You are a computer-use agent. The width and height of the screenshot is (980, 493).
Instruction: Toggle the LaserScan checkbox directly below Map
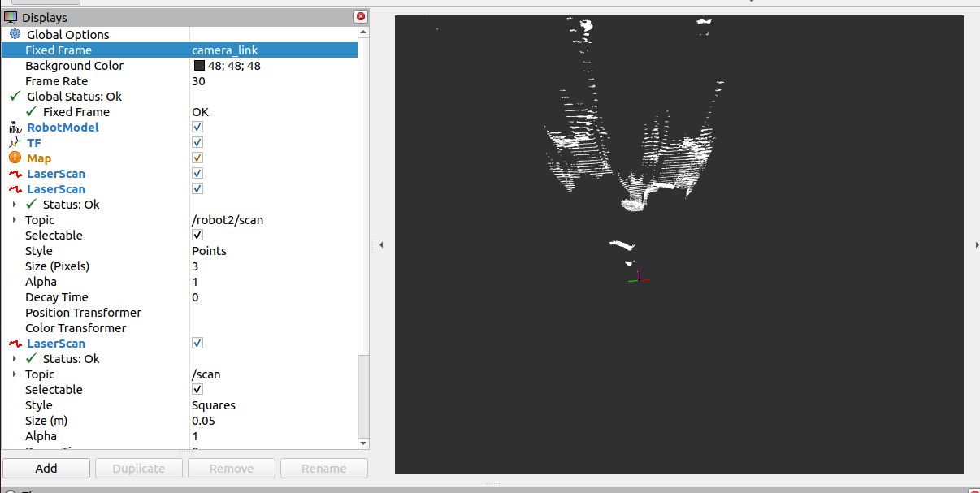pos(197,174)
